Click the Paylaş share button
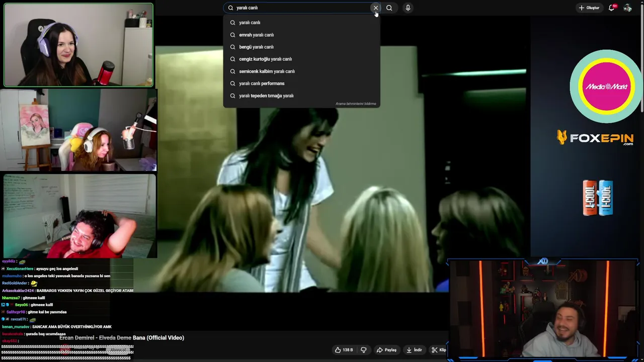644x362 pixels. pyautogui.click(x=386, y=350)
